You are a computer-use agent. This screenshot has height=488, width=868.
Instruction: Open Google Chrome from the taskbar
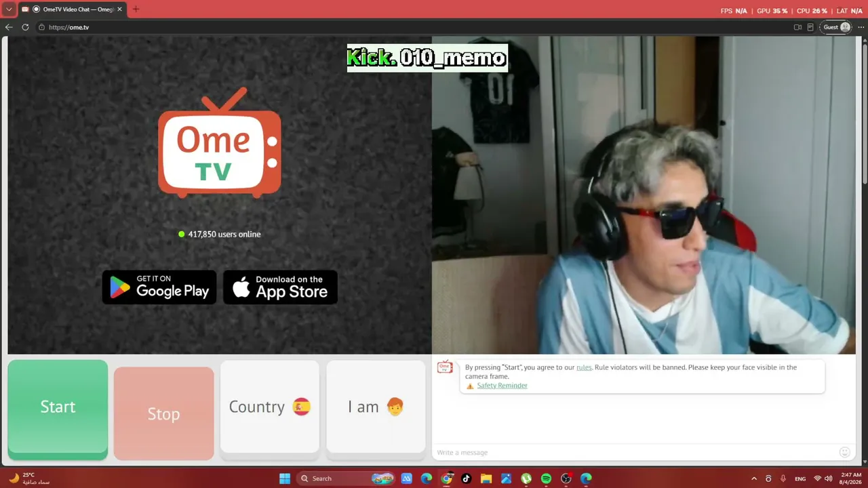click(x=446, y=479)
